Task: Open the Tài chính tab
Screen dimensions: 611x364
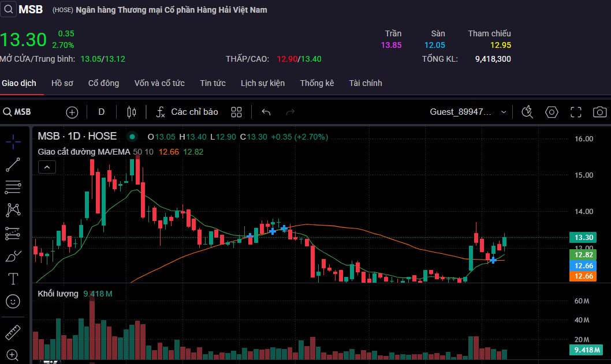Action: (x=365, y=83)
